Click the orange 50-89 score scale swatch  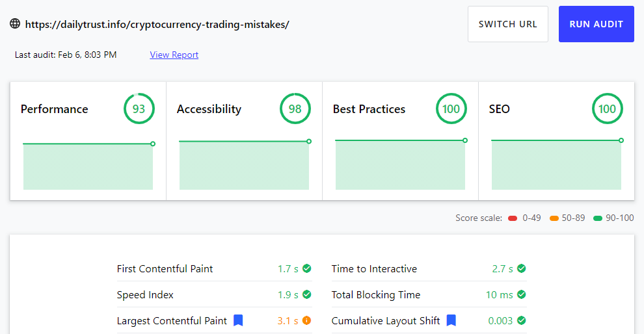coord(554,218)
